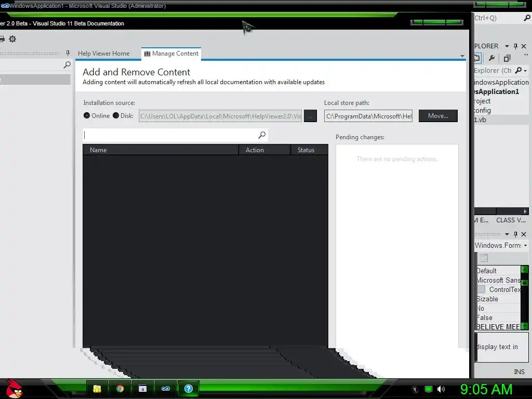Pin the Solution Explorer panel
532x399 pixels.
coord(515,46)
